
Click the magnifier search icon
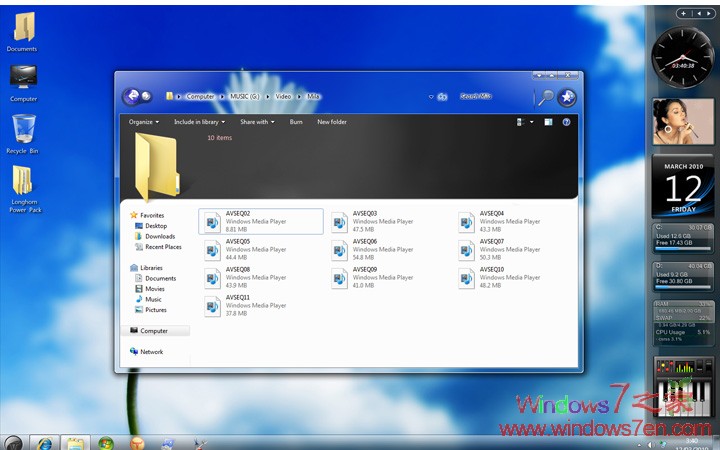point(546,97)
